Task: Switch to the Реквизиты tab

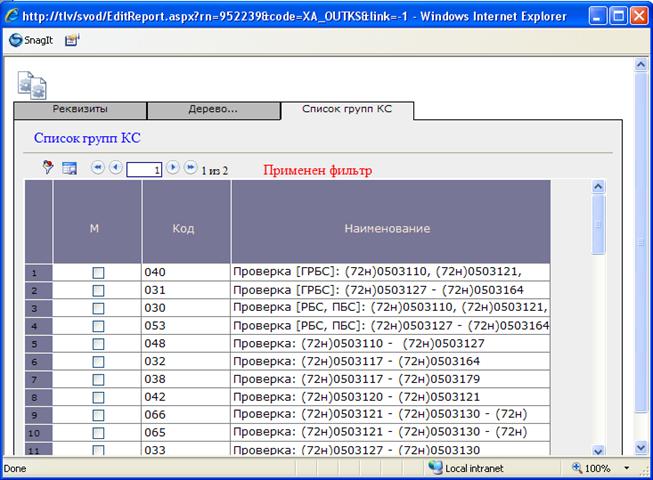Action: (80, 109)
